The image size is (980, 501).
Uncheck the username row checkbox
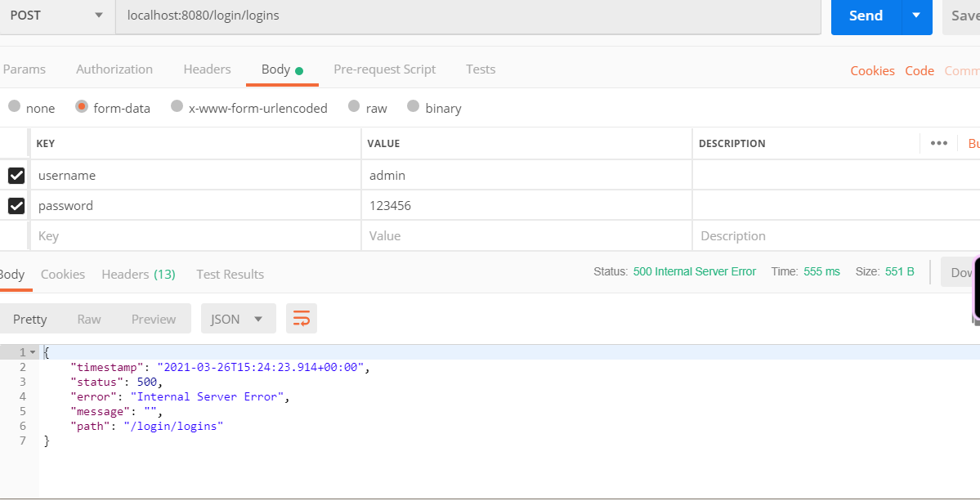click(16, 176)
